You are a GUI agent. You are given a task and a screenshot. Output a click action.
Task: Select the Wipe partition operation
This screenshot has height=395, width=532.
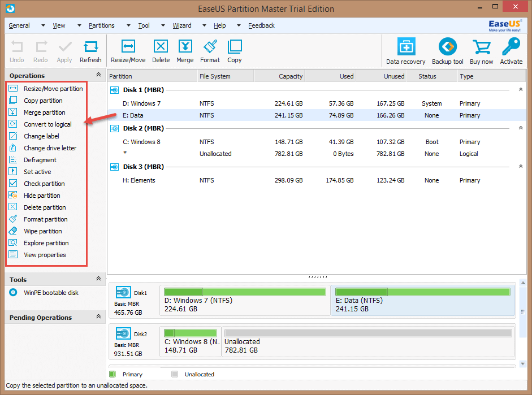(x=35, y=231)
